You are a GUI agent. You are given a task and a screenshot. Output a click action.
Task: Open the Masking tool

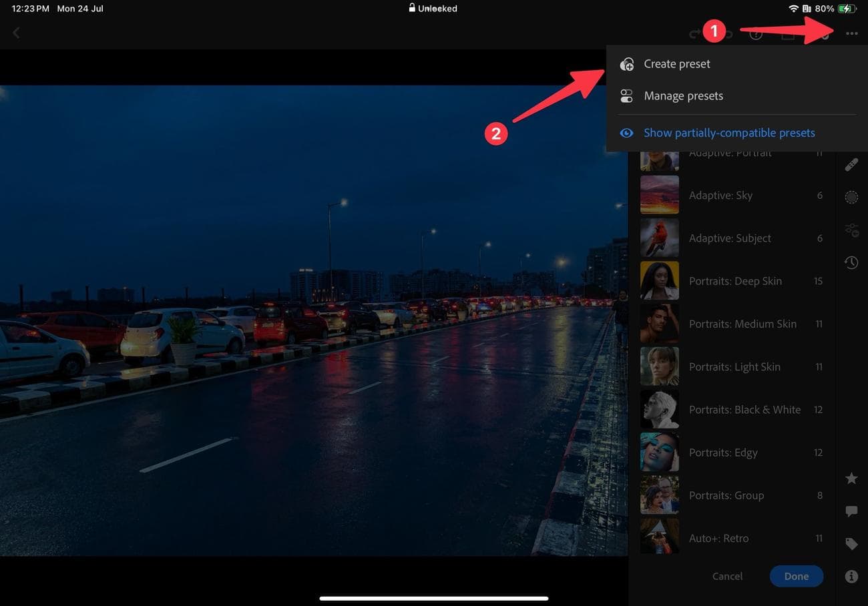(x=852, y=197)
